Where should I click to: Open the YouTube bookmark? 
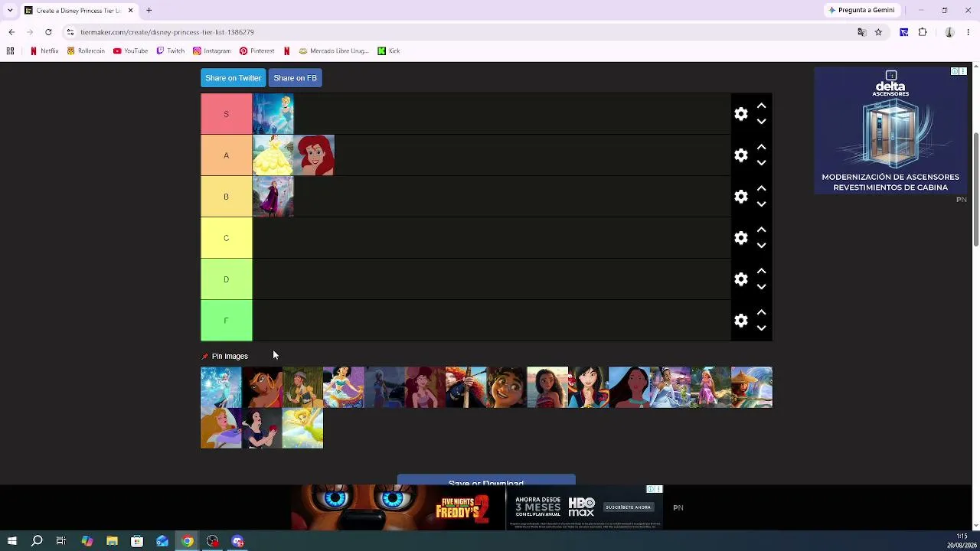tap(130, 51)
